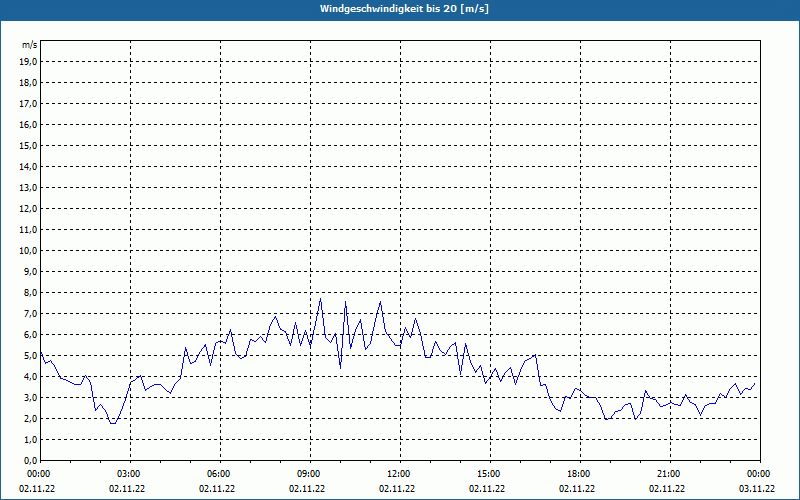Click '02.11.22' date under '06:00'
This screenshot has width=800, height=500.
coord(217,489)
